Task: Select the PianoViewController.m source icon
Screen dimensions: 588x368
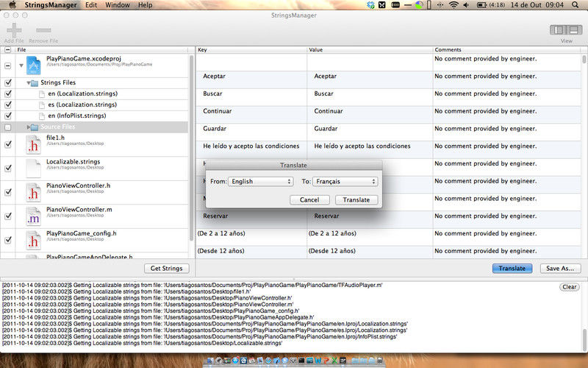Action: 33,216
